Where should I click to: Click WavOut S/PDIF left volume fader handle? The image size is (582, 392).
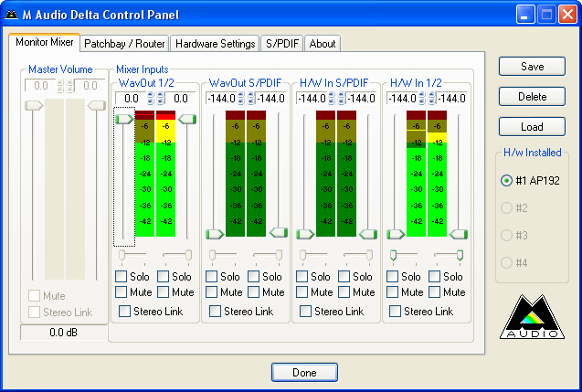coord(215,234)
